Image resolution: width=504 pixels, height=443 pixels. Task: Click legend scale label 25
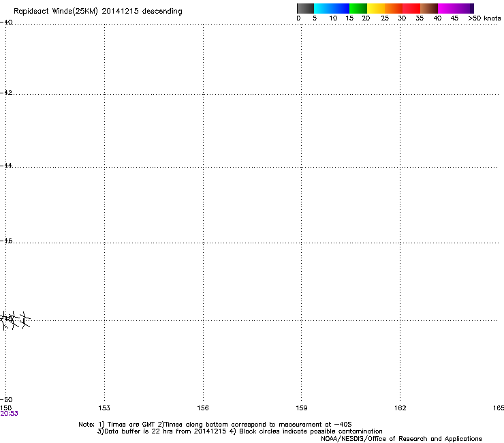pos(385,18)
